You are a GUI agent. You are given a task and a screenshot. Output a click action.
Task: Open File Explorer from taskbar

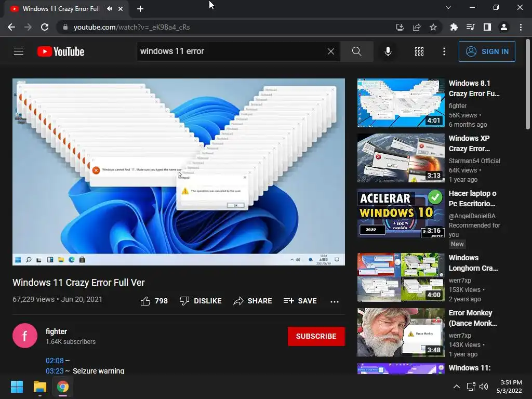[x=39, y=387]
